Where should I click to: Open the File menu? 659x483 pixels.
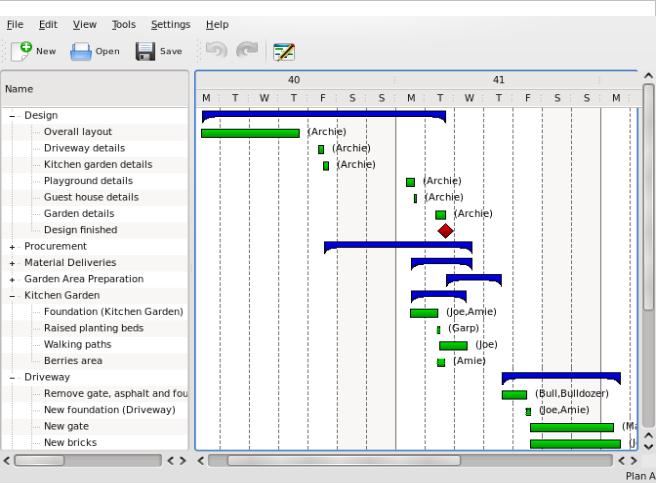pos(15,24)
